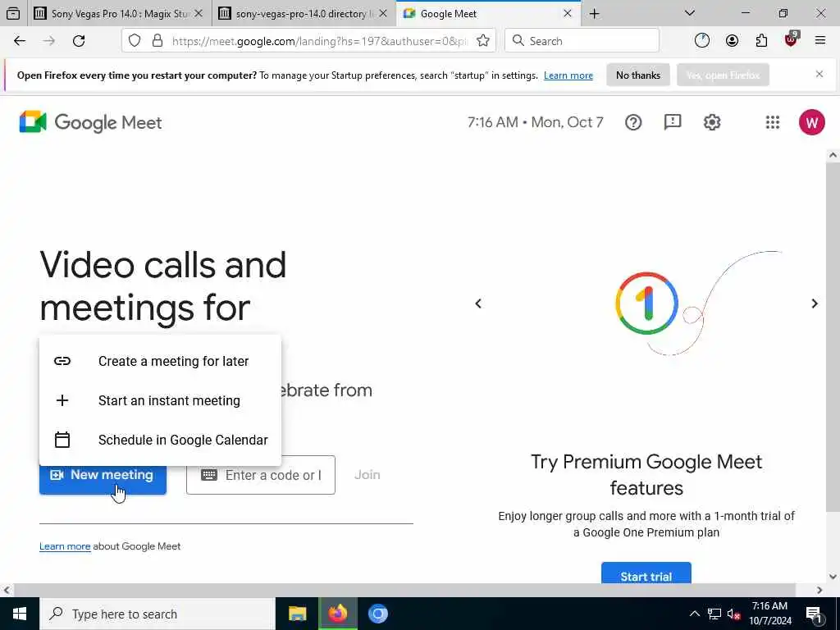
Task: Show hidden tray icons chevron
Action: tap(694, 614)
